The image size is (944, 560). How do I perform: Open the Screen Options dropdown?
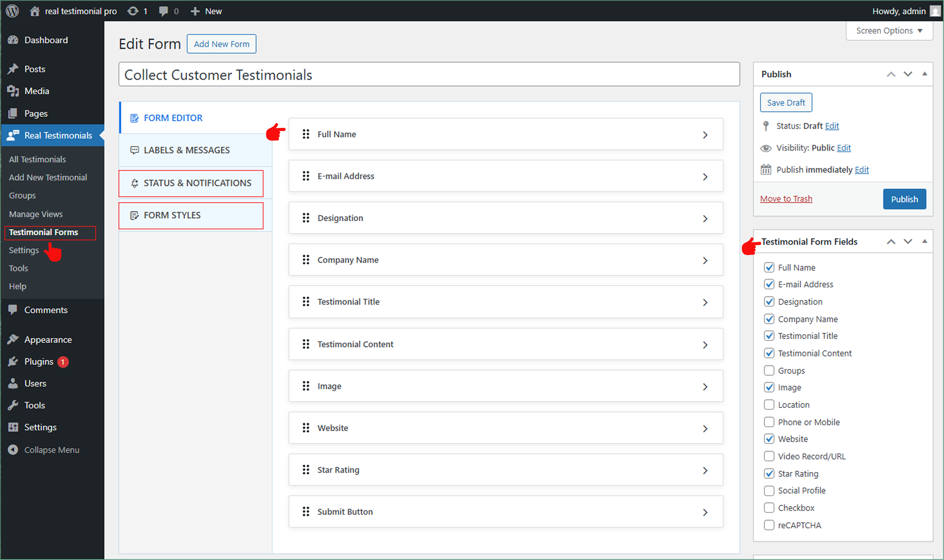coord(889,30)
